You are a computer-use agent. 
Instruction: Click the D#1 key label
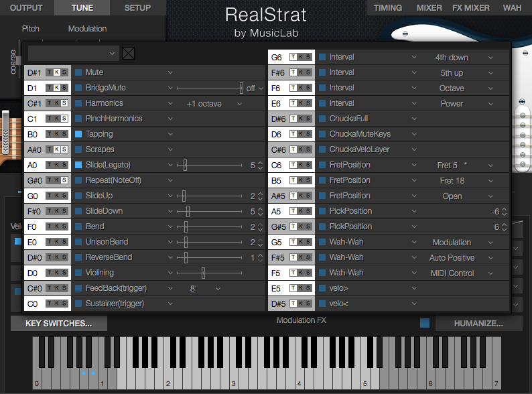coord(35,72)
